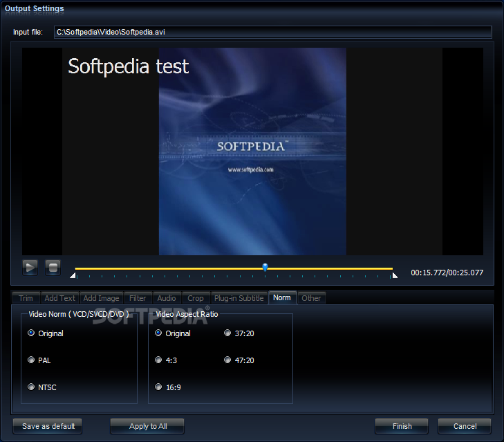Cancel the output settings dialog
This screenshot has width=504, height=442.
coord(465,426)
